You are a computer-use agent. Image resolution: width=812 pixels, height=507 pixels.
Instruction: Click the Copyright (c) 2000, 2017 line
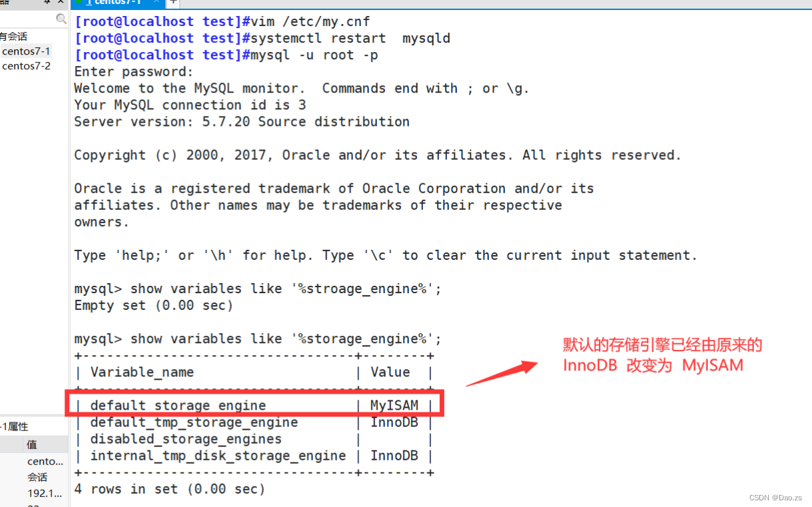pyautogui.click(x=378, y=155)
